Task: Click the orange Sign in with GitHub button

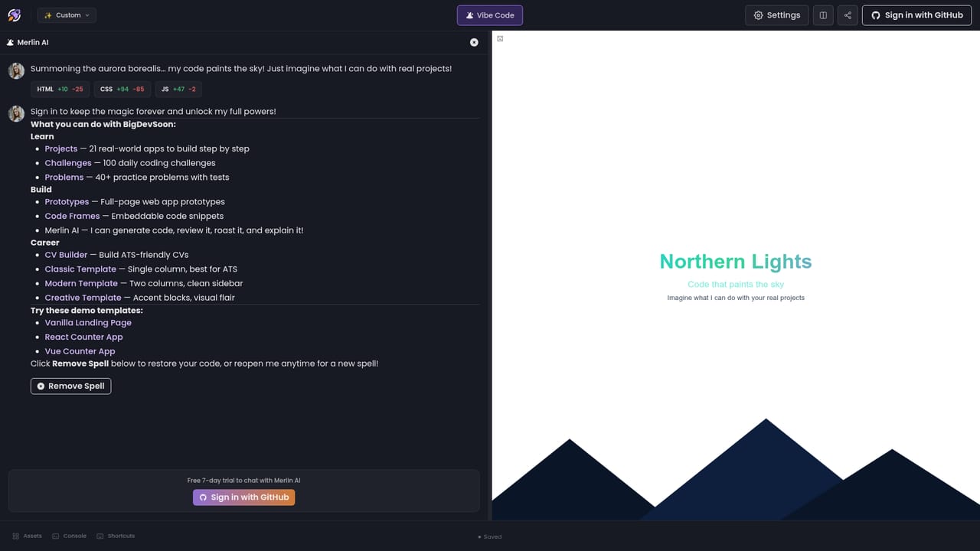Action: coord(243,497)
